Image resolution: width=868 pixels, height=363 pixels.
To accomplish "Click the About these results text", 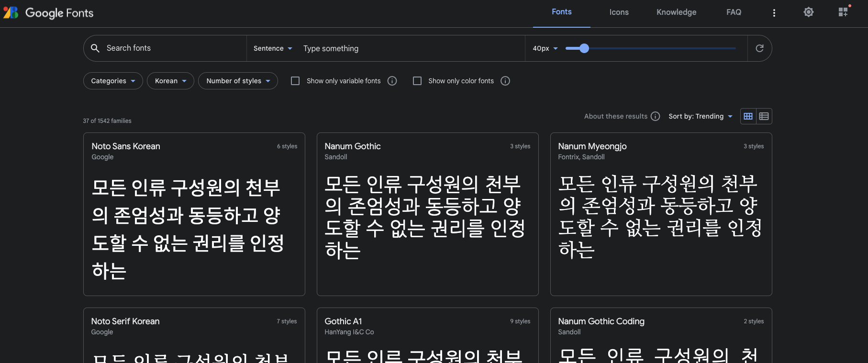I will point(616,116).
